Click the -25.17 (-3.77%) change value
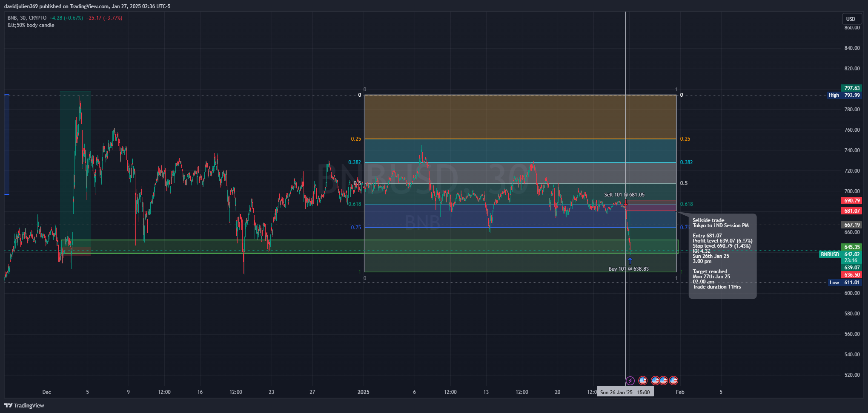Screen dimensions: 868x413 tap(104, 18)
